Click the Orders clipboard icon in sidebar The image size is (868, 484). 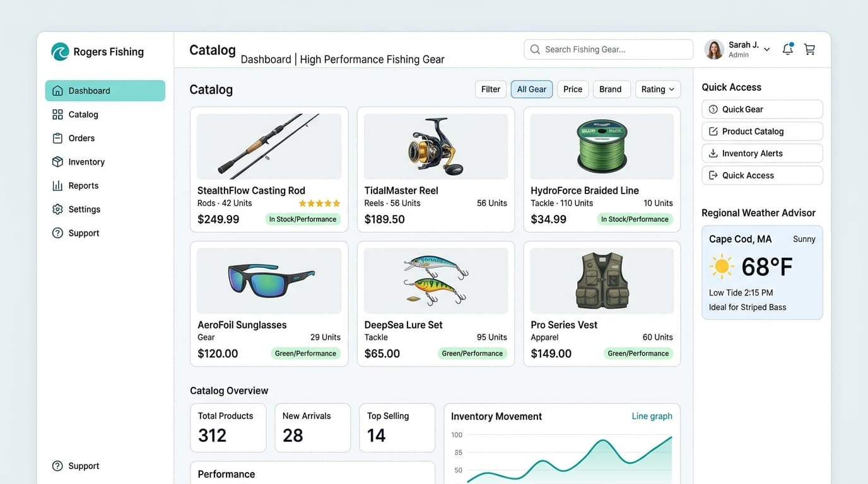pyautogui.click(x=57, y=138)
